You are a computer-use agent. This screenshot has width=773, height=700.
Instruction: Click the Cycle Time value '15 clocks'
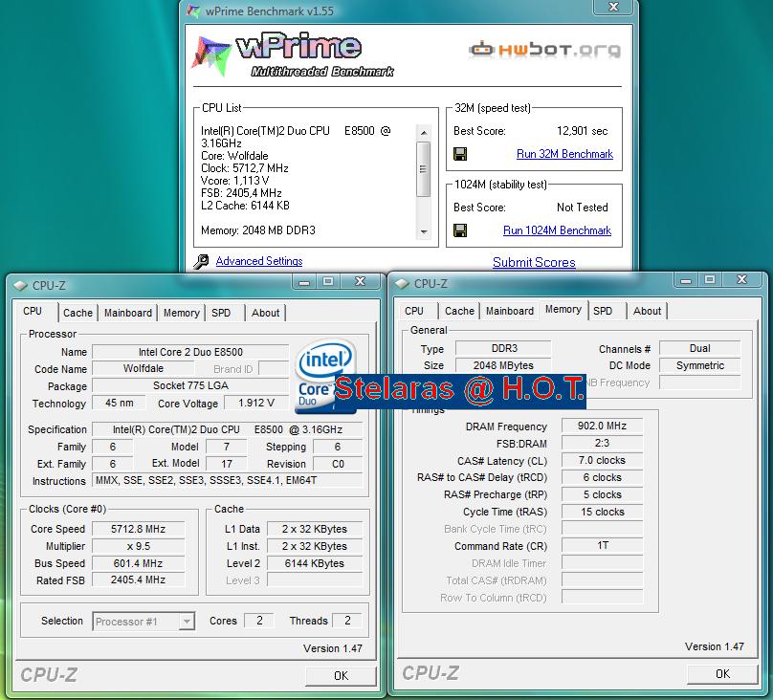tap(602, 512)
